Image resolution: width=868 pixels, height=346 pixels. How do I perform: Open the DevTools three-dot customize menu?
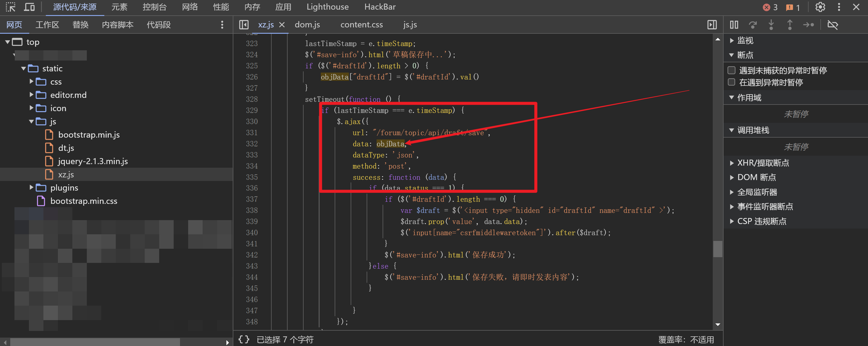point(839,7)
